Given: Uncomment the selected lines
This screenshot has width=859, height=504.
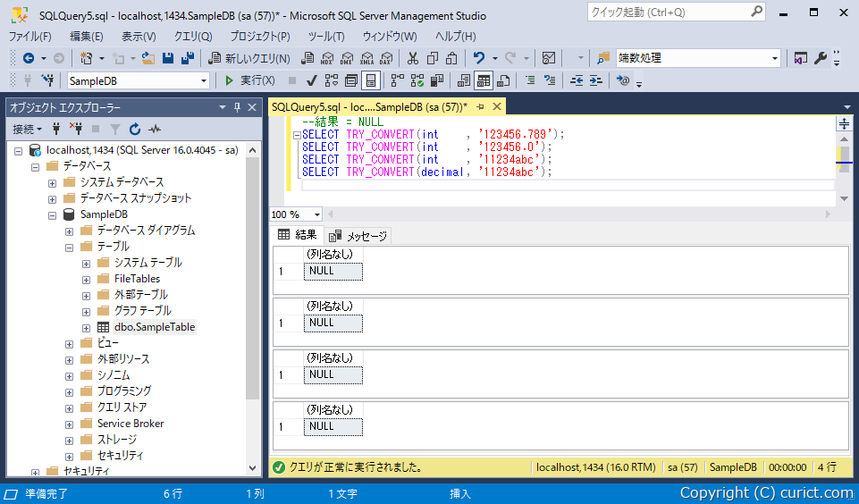Looking at the screenshot, I should point(550,81).
